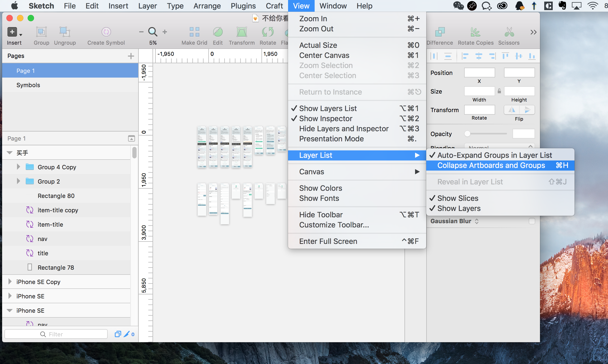Collapse the 买手 artboard group
Screen dimensions: 608x364
[10, 153]
